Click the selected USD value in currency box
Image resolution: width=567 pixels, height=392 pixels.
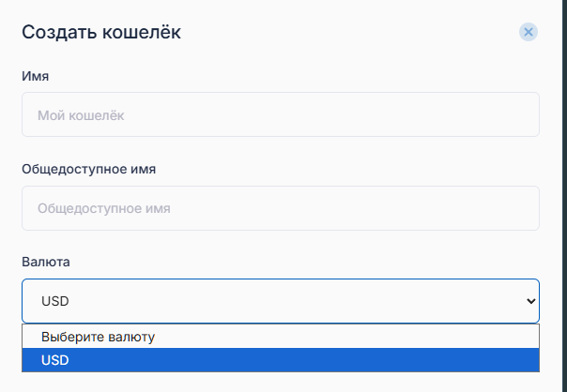56,301
